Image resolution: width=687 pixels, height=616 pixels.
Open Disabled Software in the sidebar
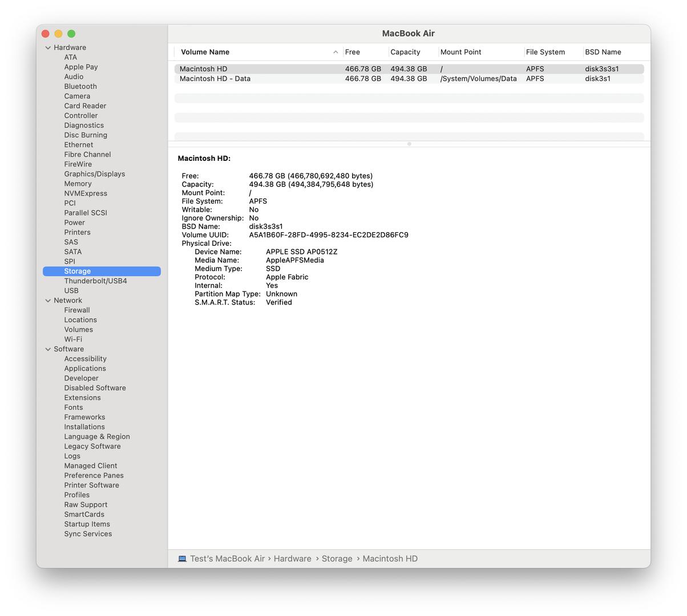95,388
